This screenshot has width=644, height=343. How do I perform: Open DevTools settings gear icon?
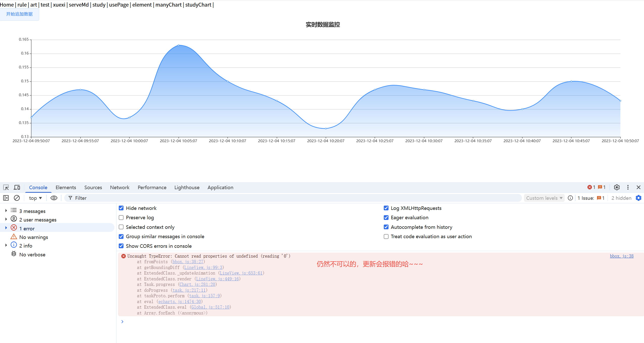click(617, 187)
